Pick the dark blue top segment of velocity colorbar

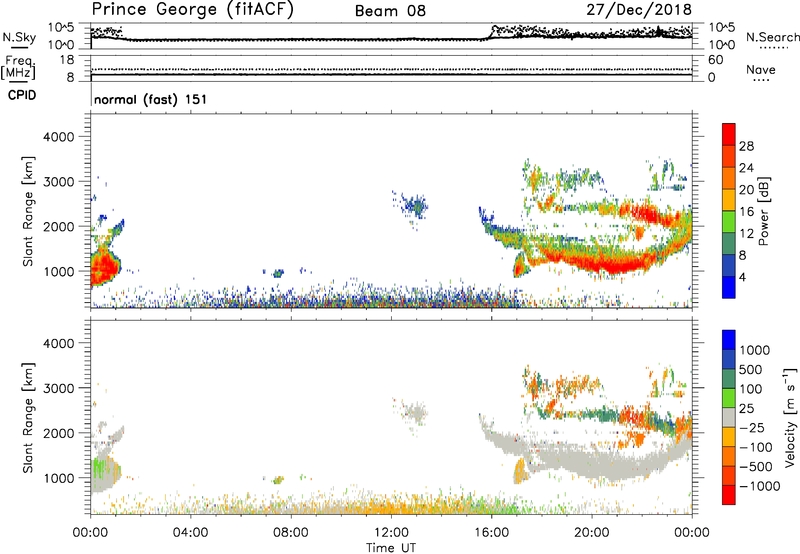click(x=729, y=340)
